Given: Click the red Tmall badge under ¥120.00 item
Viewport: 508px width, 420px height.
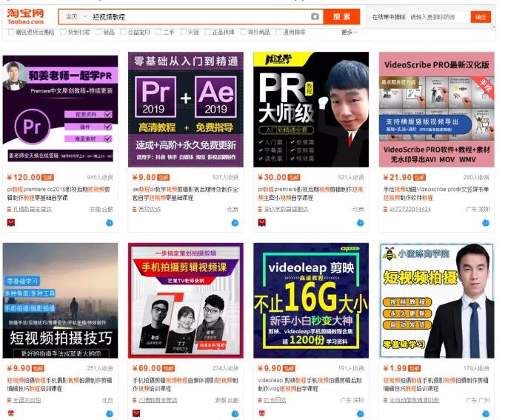Looking at the screenshot, I should 11,221.
